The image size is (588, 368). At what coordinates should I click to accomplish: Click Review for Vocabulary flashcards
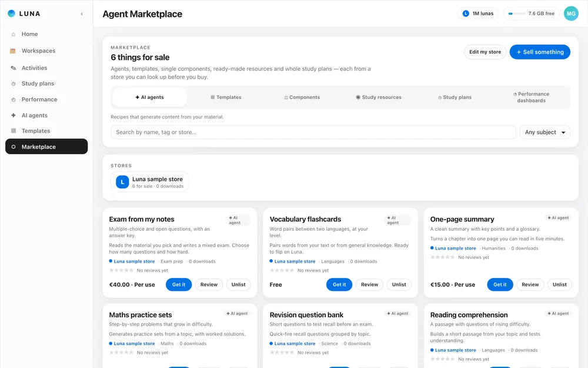coord(369,284)
